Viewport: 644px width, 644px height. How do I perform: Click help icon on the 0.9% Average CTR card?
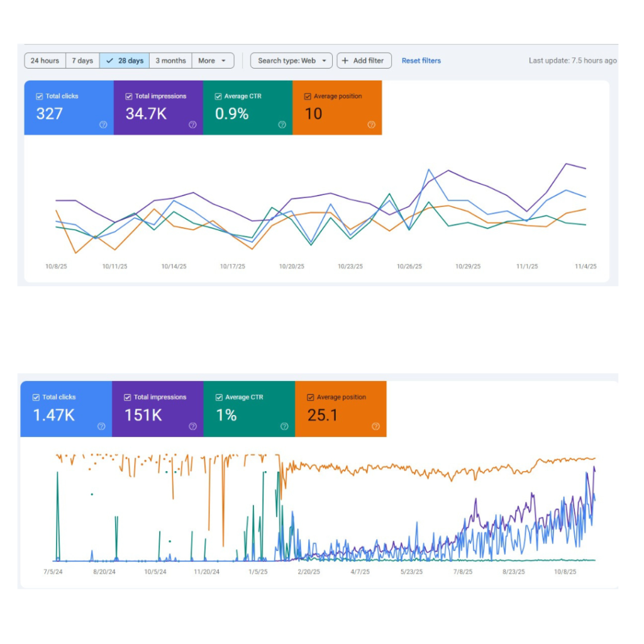click(282, 125)
